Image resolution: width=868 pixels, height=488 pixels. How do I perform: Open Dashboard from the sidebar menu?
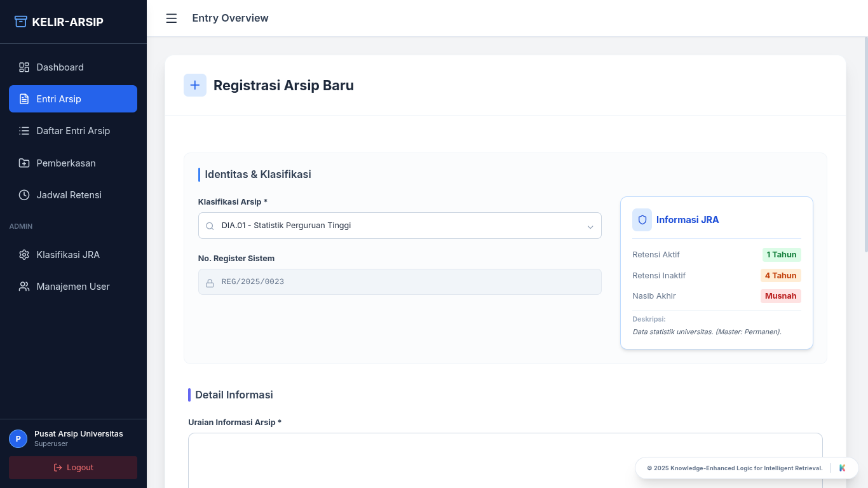pyautogui.click(x=60, y=67)
